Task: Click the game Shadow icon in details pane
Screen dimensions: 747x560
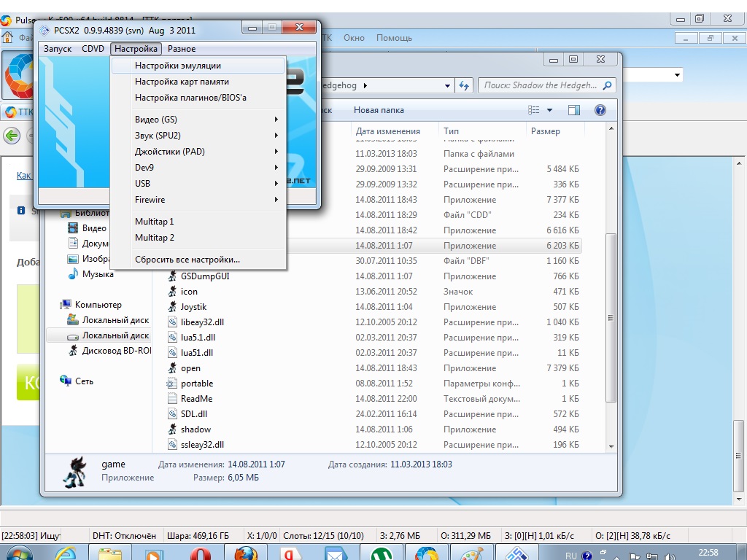Action: click(x=75, y=472)
